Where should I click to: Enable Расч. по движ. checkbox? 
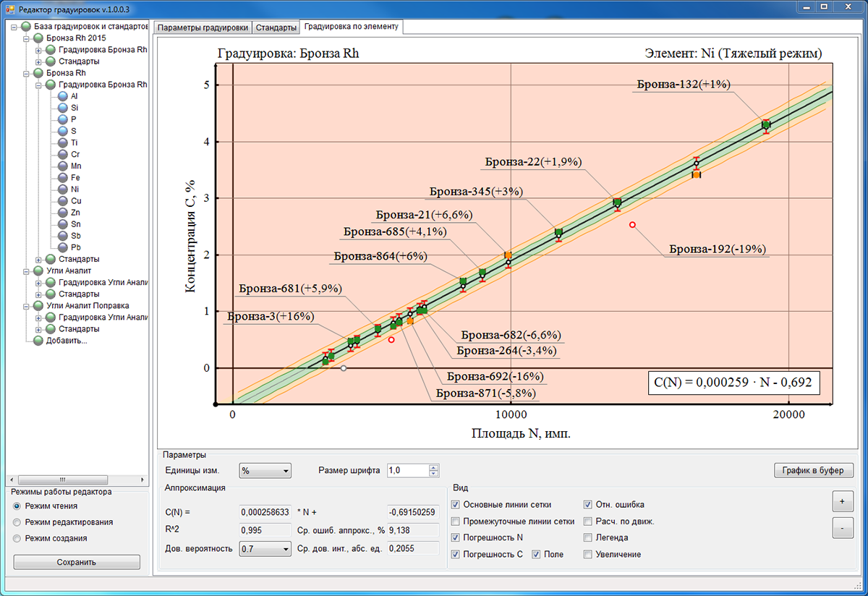588,521
